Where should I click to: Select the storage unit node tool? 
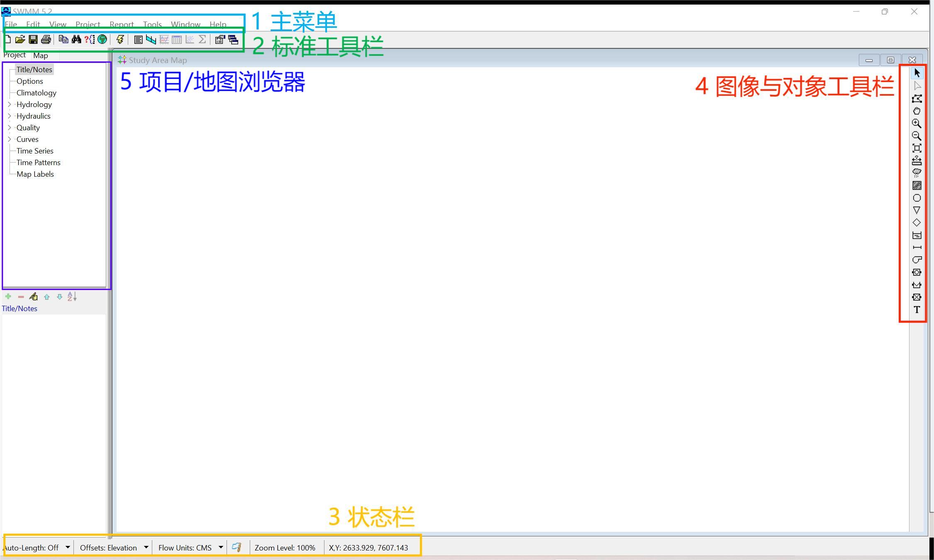(x=917, y=235)
